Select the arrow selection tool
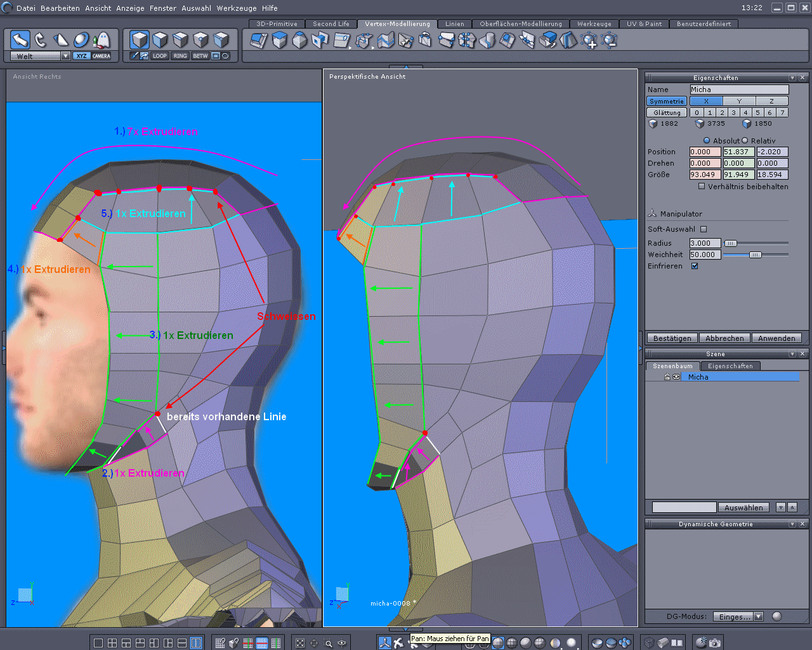This screenshot has height=650, width=812. click(20, 40)
